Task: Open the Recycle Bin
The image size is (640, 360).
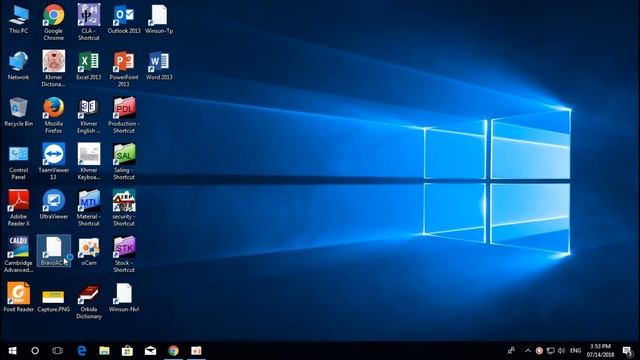Action: pyautogui.click(x=18, y=112)
